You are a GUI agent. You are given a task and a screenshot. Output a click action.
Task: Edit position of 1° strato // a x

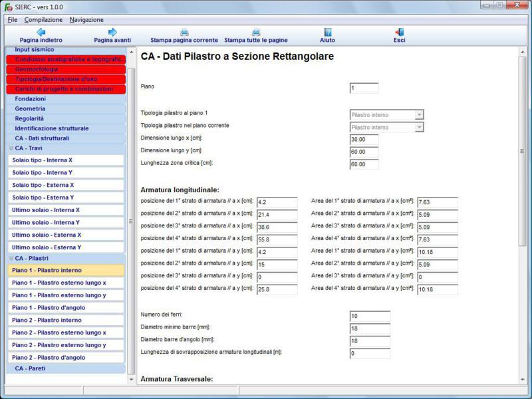click(277, 202)
